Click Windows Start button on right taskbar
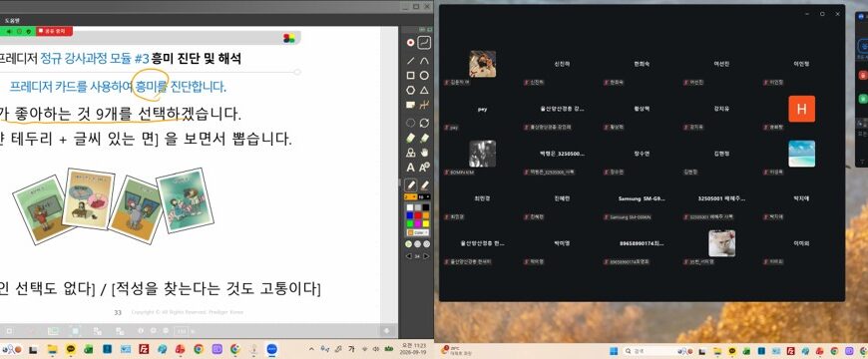The height and width of the screenshot is (359, 868). [614, 351]
